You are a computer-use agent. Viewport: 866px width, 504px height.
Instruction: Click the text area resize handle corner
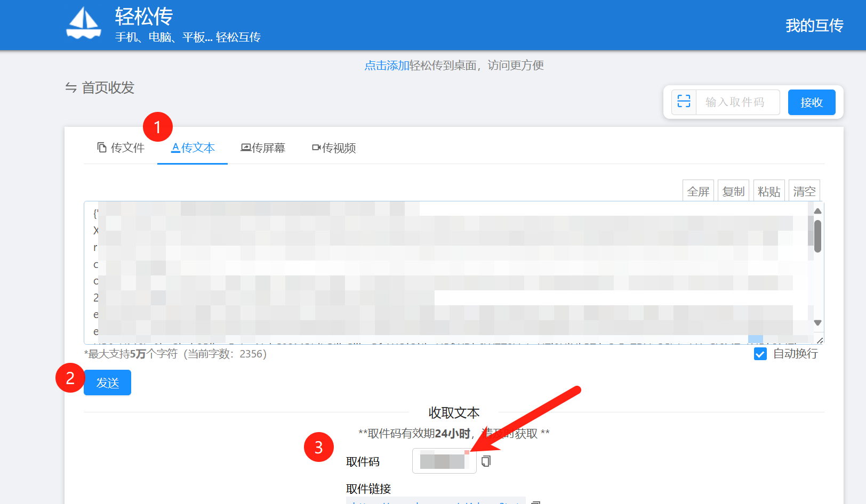click(819, 340)
